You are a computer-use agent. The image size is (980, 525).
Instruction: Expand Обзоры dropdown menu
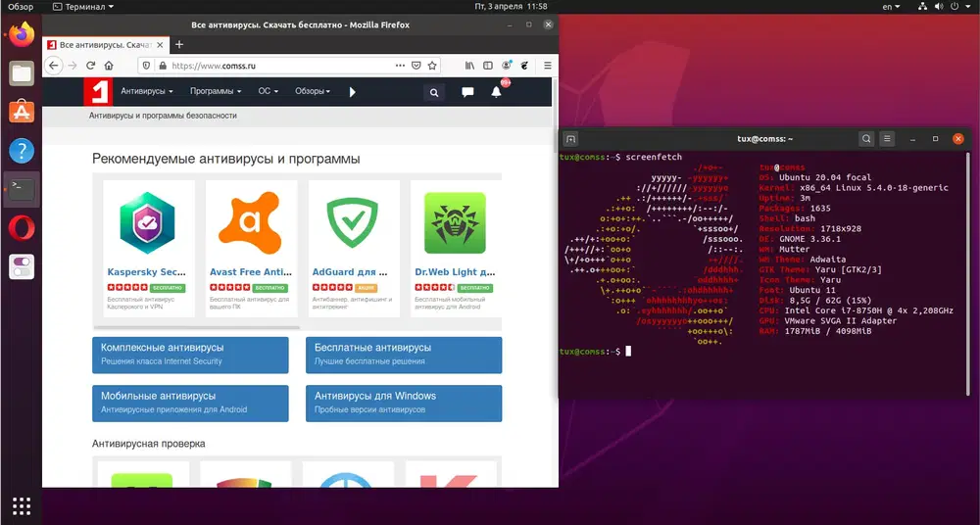313,91
